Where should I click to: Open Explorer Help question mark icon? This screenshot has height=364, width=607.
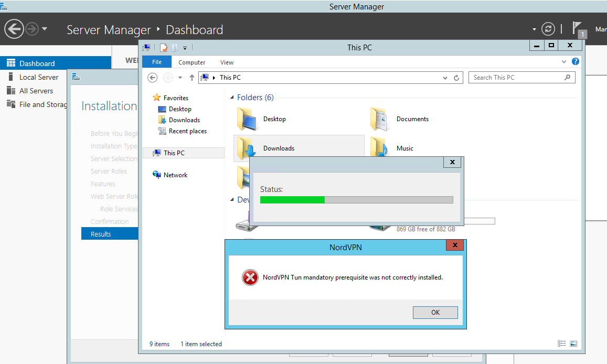click(x=576, y=62)
